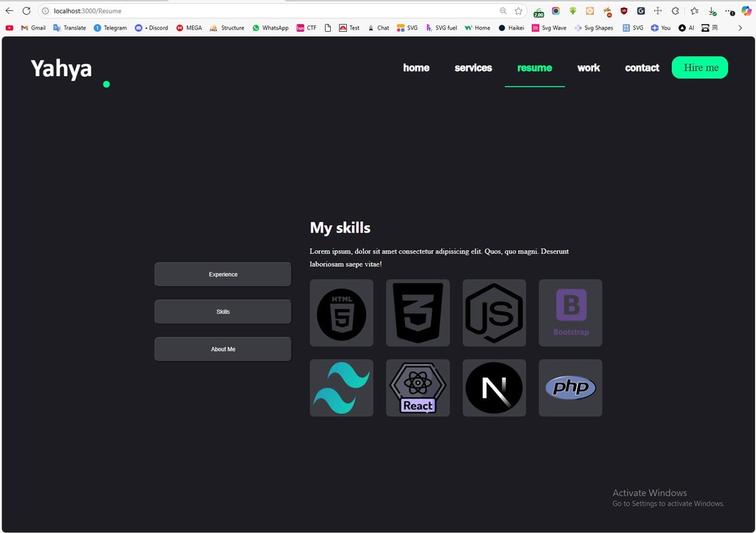Click the HTML5 skill icon
Image resolution: width=756 pixels, height=533 pixels.
pos(341,313)
